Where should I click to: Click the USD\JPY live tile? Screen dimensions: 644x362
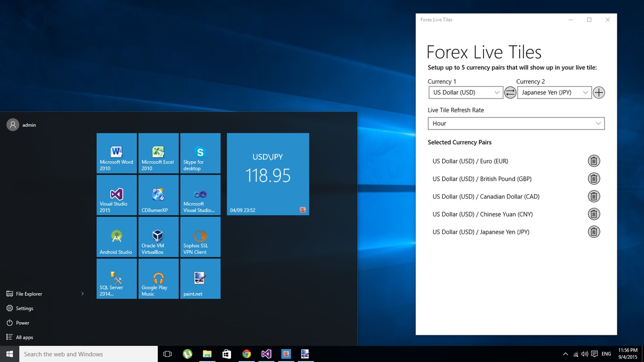click(x=267, y=174)
